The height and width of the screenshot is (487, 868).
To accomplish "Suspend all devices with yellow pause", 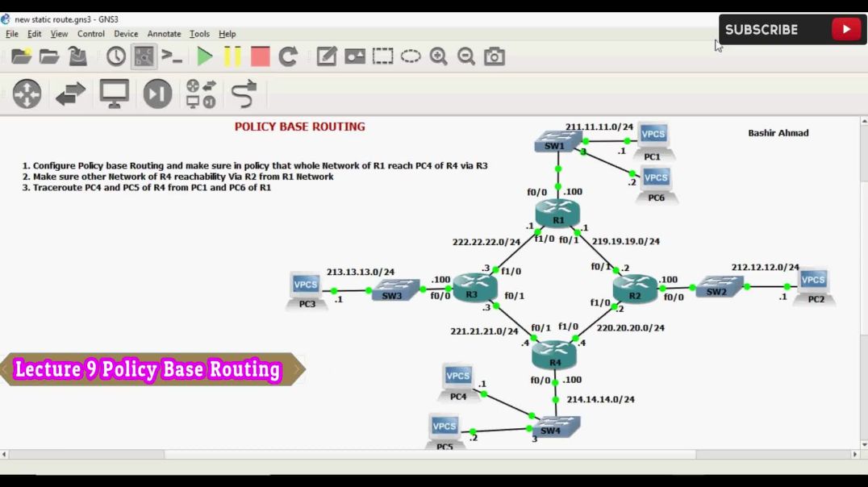I will coord(232,56).
